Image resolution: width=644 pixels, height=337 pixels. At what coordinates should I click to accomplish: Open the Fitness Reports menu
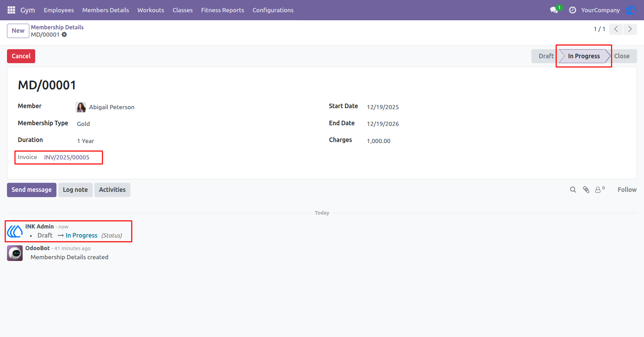pyautogui.click(x=222, y=10)
